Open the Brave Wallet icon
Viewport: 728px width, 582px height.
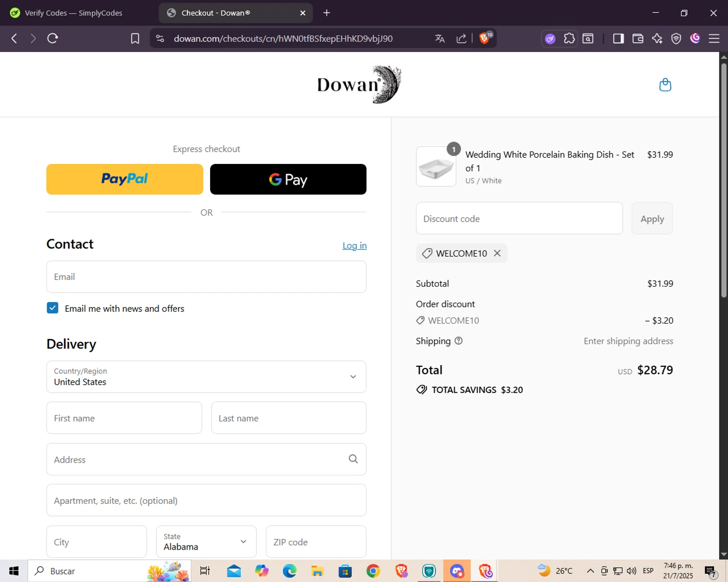pyautogui.click(x=638, y=38)
